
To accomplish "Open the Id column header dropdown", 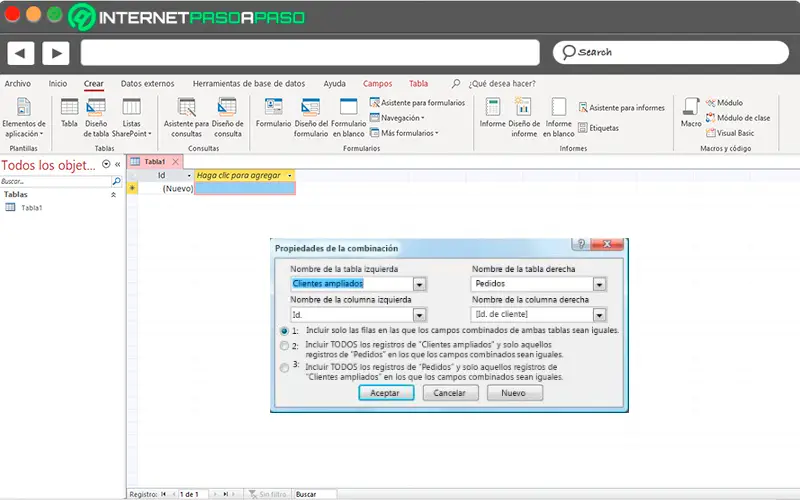I will (x=189, y=176).
